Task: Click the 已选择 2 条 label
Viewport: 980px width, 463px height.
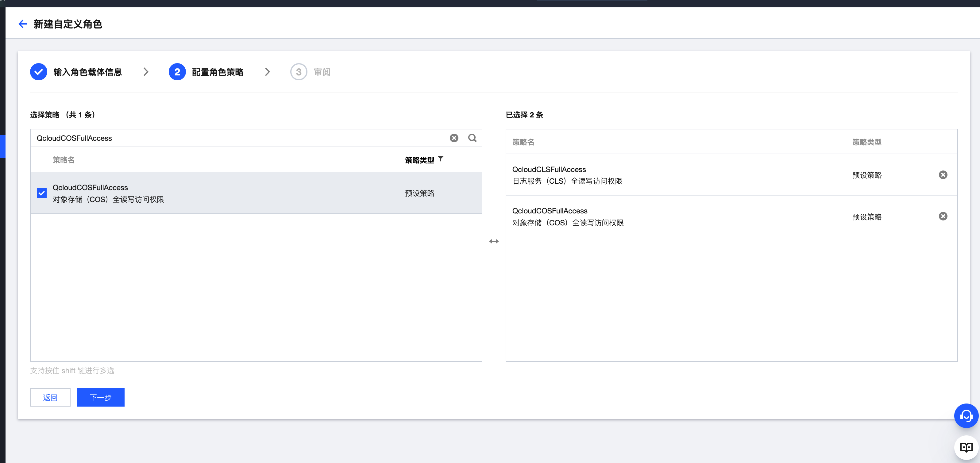Action: (x=524, y=115)
